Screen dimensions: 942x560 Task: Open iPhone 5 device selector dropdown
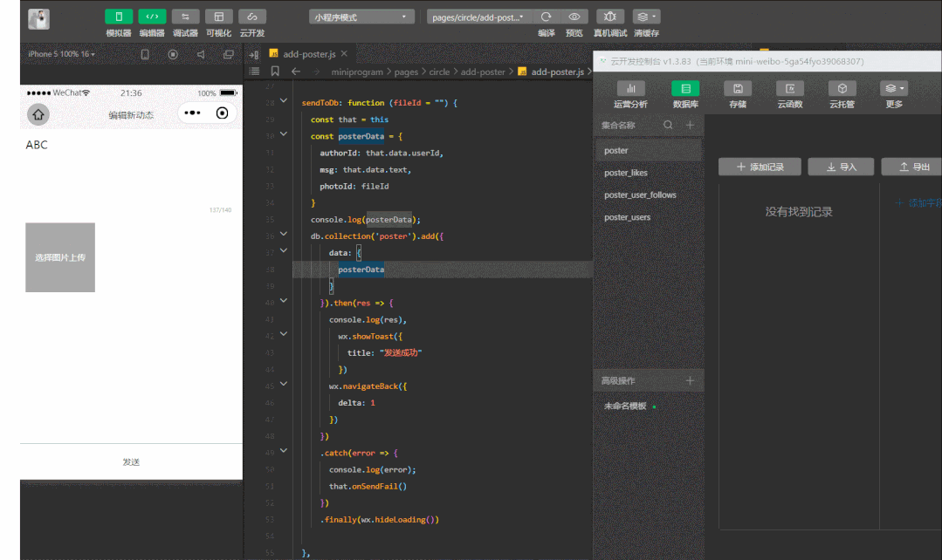tap(62, 54)
